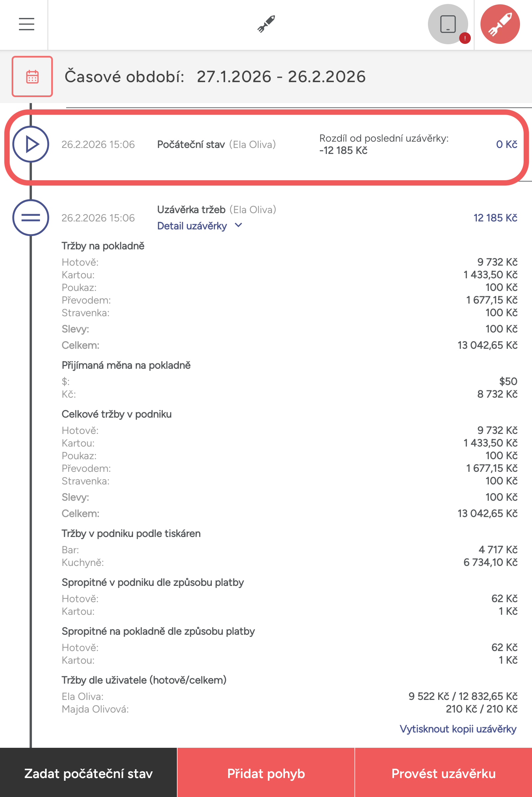Open the tablet device status icon
532x797 pixels.
click(448, 24)
